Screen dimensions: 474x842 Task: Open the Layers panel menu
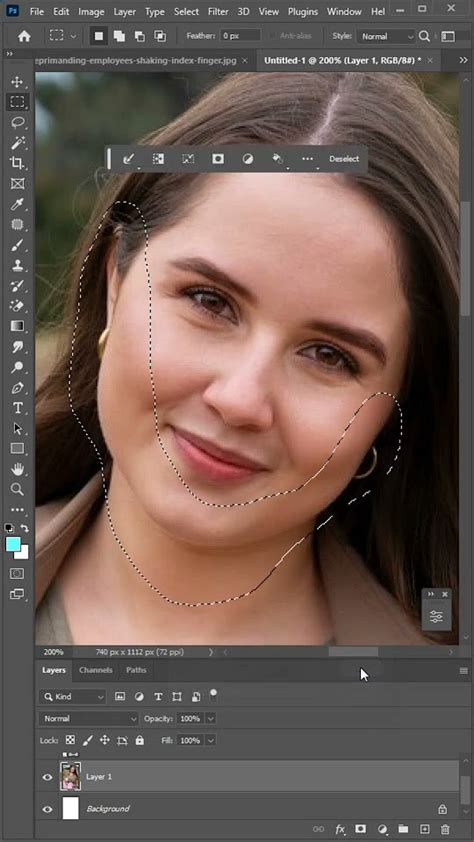click(464, 671)
